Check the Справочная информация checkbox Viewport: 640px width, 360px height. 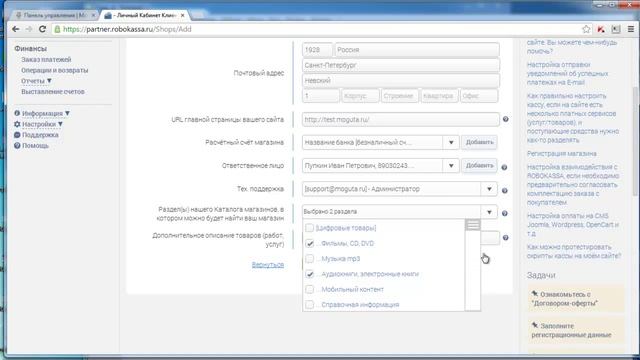coord(309,304)
